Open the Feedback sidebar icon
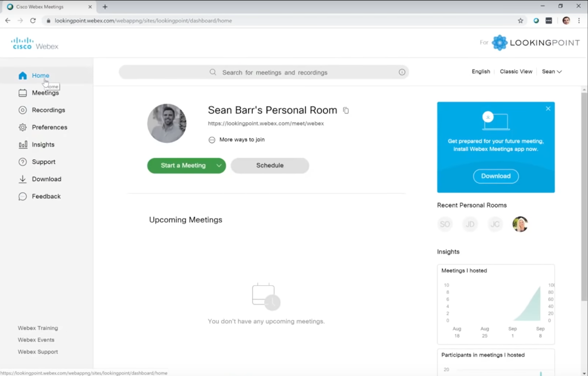The height and width of the screenshot is (376, 588). pos(22,196)
